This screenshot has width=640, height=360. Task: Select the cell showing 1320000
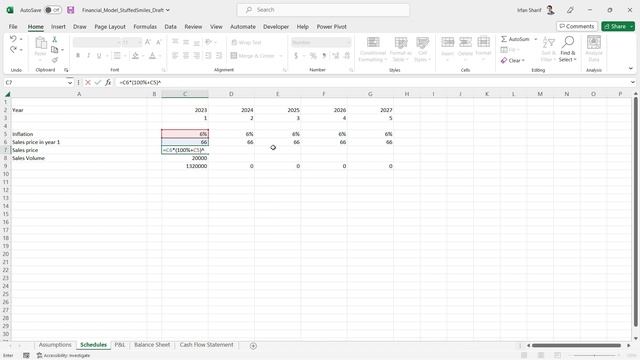pyautogui.click(x=185, y=166)
